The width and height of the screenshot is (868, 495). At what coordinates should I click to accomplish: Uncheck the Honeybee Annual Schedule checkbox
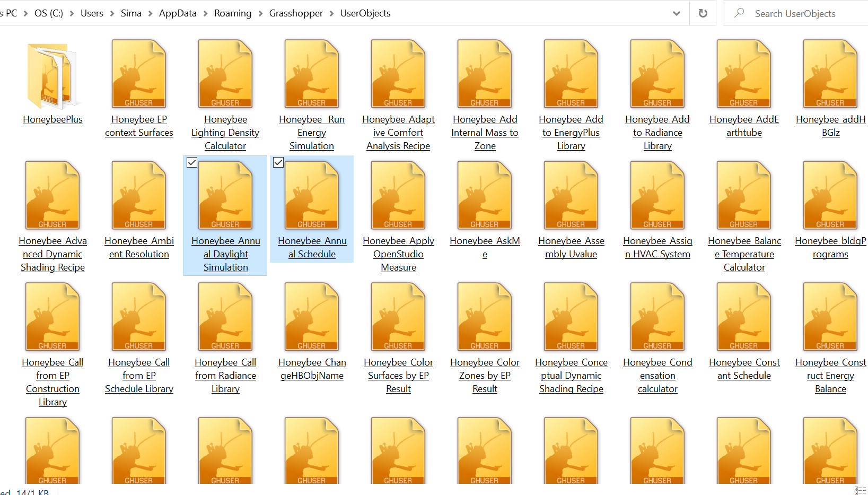click(278, 162)
